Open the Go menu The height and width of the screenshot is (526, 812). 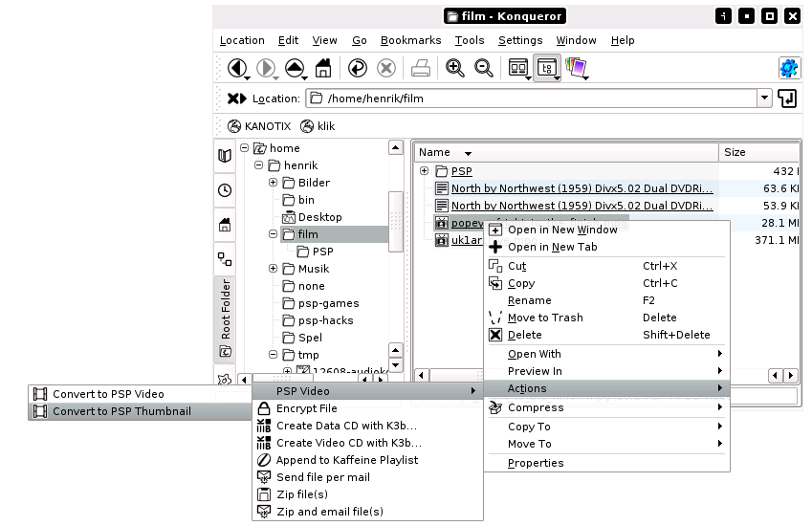(x=360, y=40)
